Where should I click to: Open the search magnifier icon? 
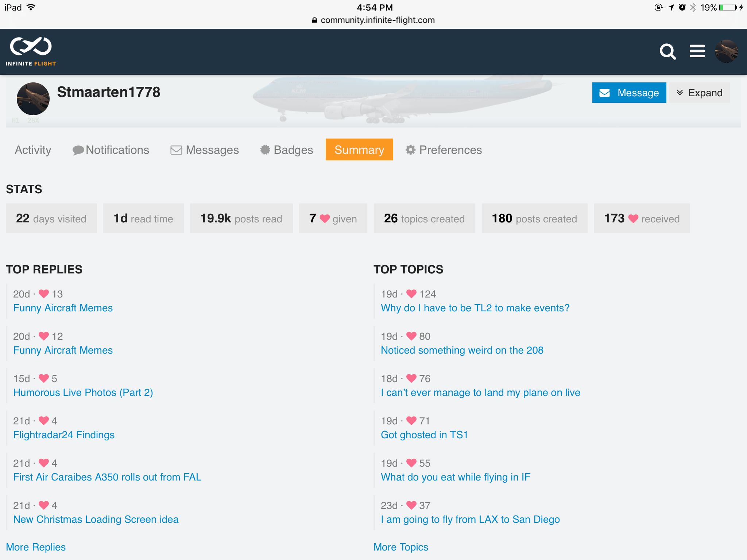pos(667,52)
